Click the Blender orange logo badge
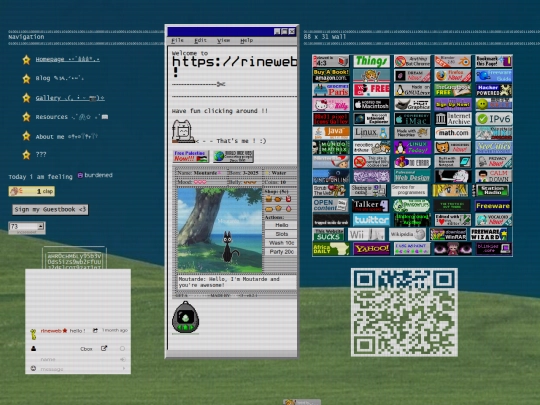This screenshot has width=540, height=405. coord(453,61)
